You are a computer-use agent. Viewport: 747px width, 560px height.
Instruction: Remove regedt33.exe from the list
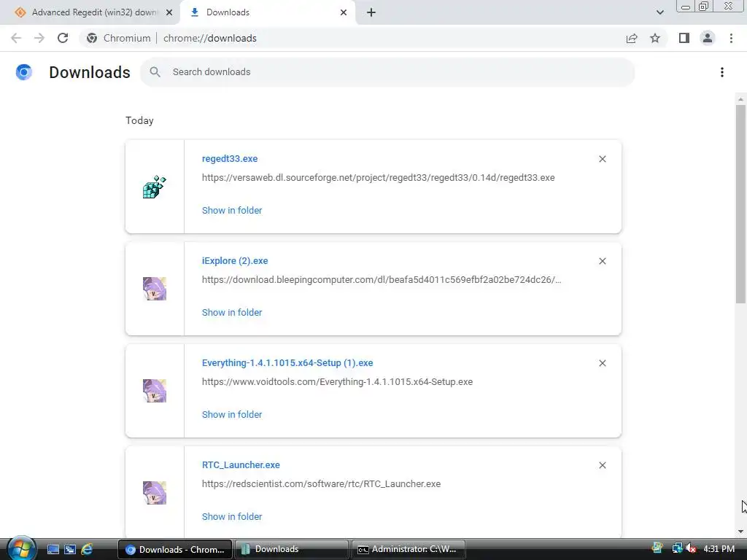602,159
